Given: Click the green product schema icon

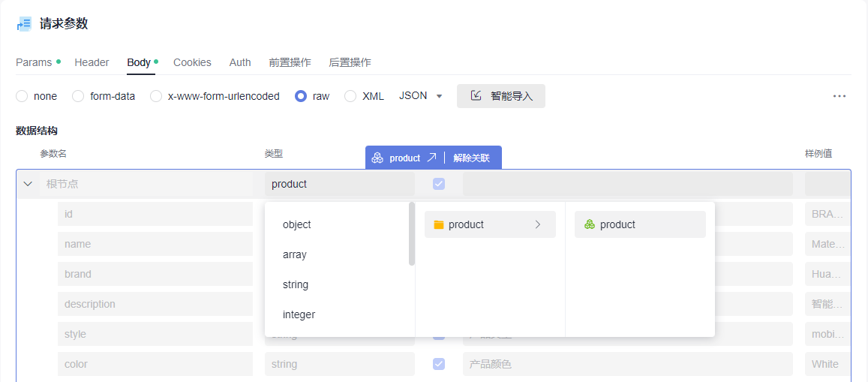Looking at the screenshot, I should (590, 224).
